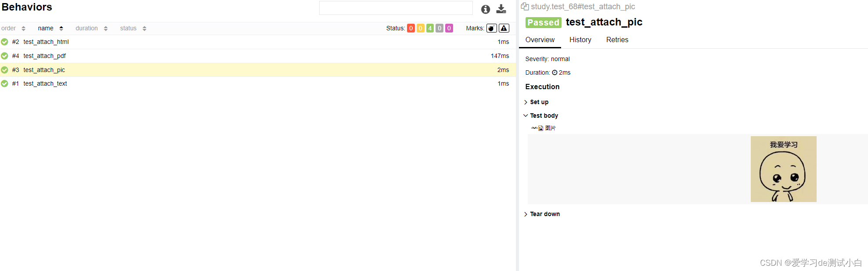Click the study.test_68#test_attach_pic full name link

click(583, 7)
